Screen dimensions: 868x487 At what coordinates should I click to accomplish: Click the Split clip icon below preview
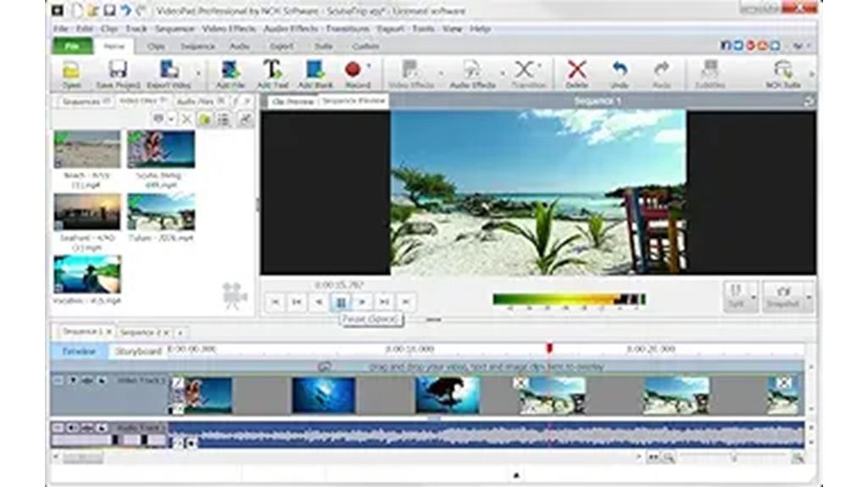736,296
